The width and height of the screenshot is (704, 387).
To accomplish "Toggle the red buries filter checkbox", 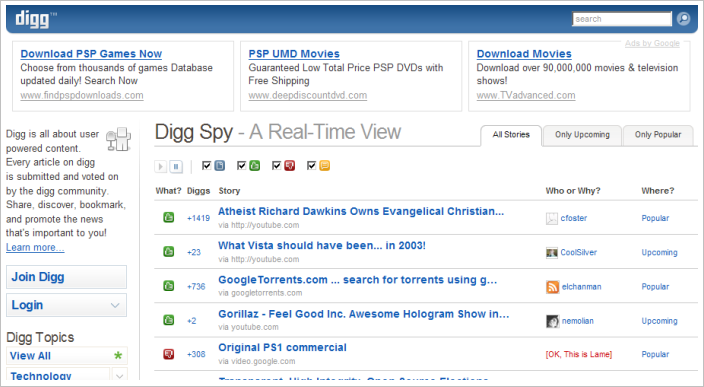I will coord(277,166).
